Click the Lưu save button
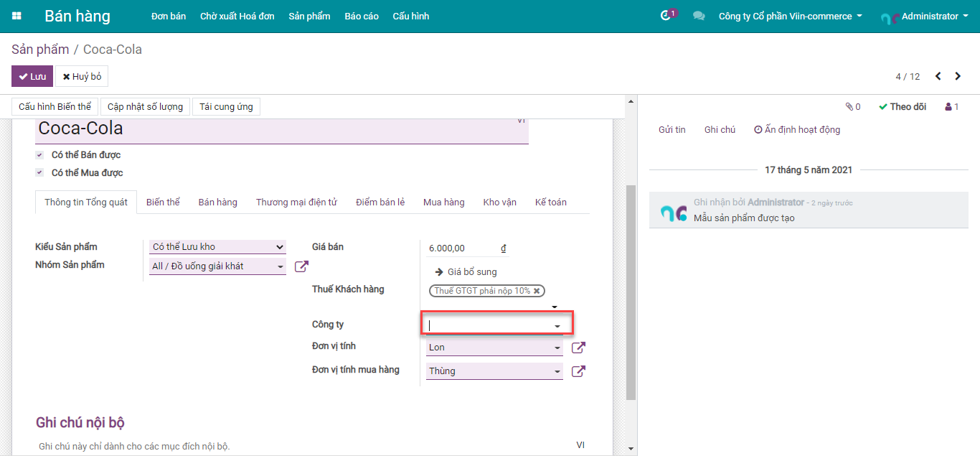Screen dimensions: 980x456 pos(32,76)
